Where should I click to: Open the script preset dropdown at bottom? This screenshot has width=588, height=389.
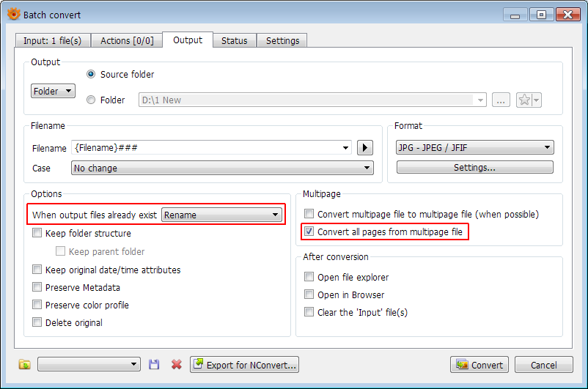(x=89, y=364)
